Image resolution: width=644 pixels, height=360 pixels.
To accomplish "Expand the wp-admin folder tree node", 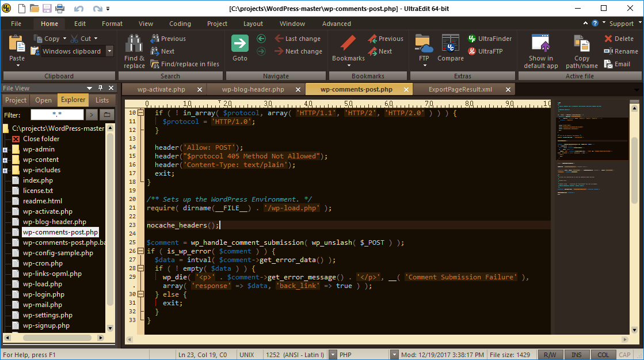I will coord(5,150).
